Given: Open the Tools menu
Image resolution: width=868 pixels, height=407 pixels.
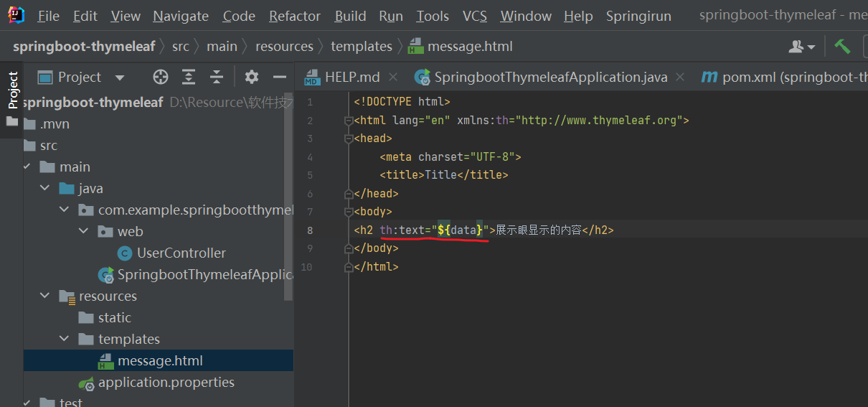Looking at the screenshot, I should pyautogui.click(x=433, y=16).
